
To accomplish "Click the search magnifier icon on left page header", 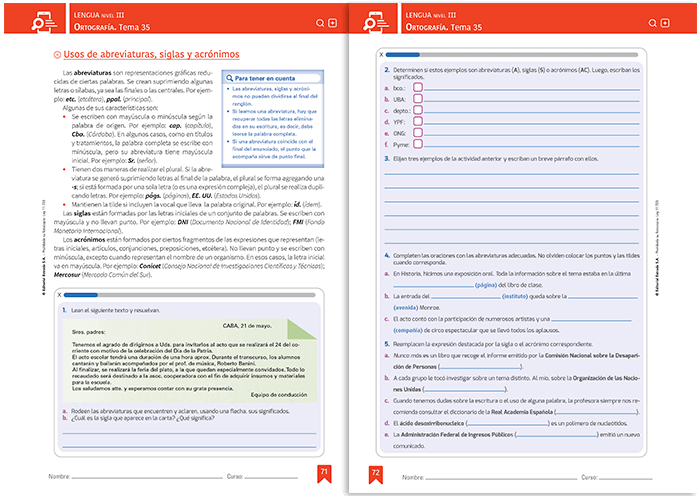I will tap(320, 22).
